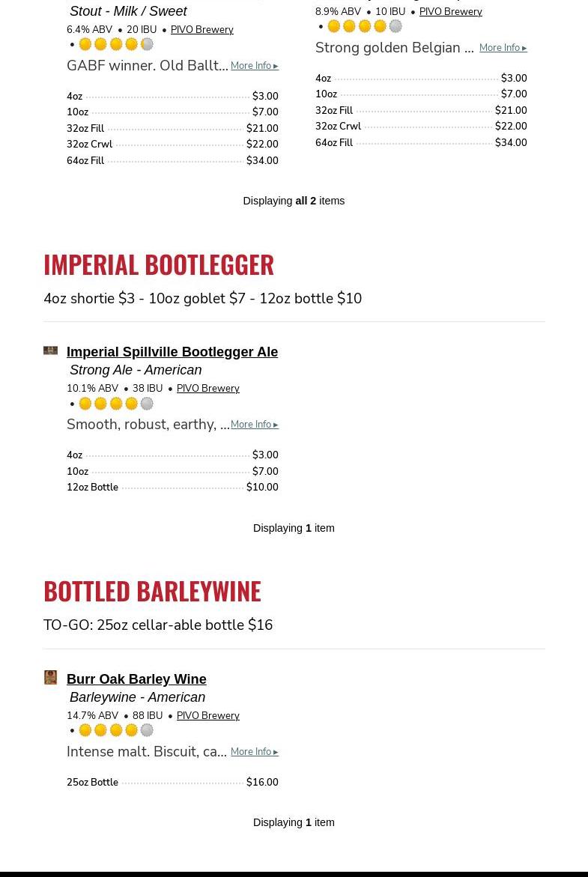Screen dimensions: 588x877
Task: Select the 25oz Bottle $16.00 price row
Action: coord(172,783)
